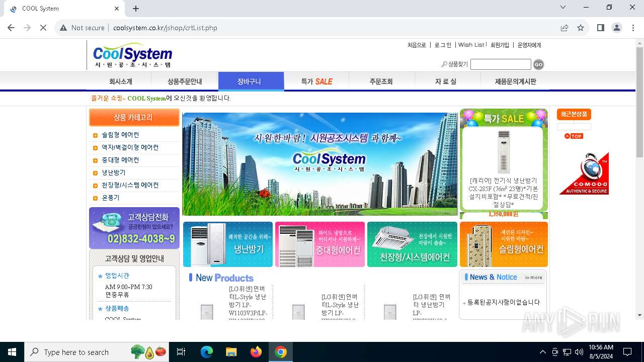
Task: Open the LP-W1103V3P product link
Action: pyautogui.click(x=248, y=304)
